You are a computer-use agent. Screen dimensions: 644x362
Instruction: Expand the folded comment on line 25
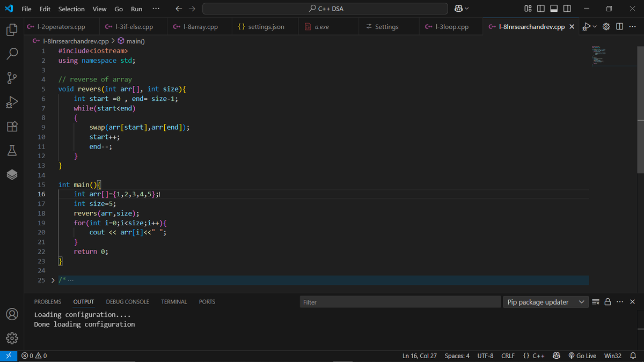pos(53,280)
